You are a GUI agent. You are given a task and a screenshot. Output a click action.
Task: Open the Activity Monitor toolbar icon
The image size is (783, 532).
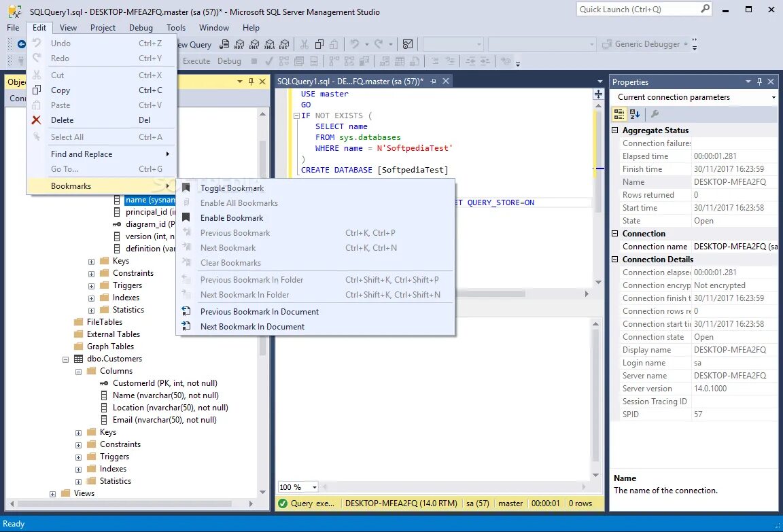point(408,44)
